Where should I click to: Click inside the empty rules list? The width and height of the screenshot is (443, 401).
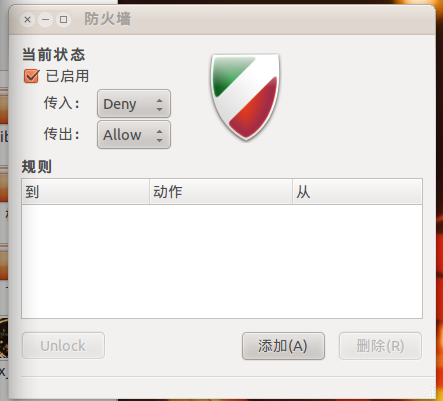pyautogui.click(x=222, y=261)
